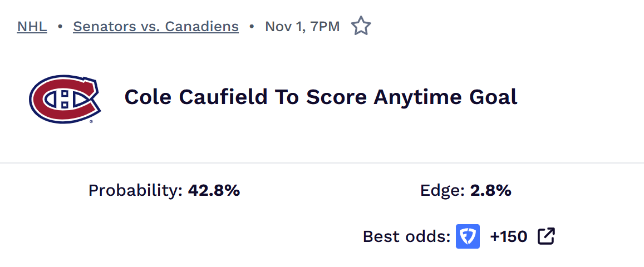Click the Montreal Canadiens team logo
644x267 pixels.
65,99
